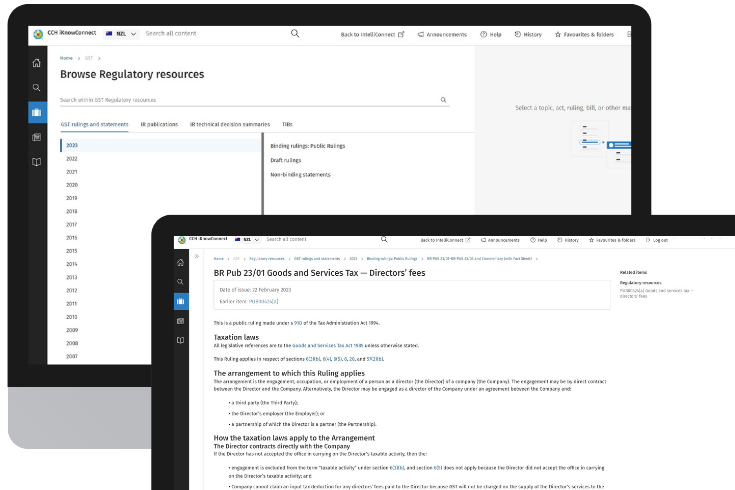Image resolution: width=735 pixels, height=490 pixels.
Task: Click search icon in GST Regulatory resources field
Action: coord(443,100)
